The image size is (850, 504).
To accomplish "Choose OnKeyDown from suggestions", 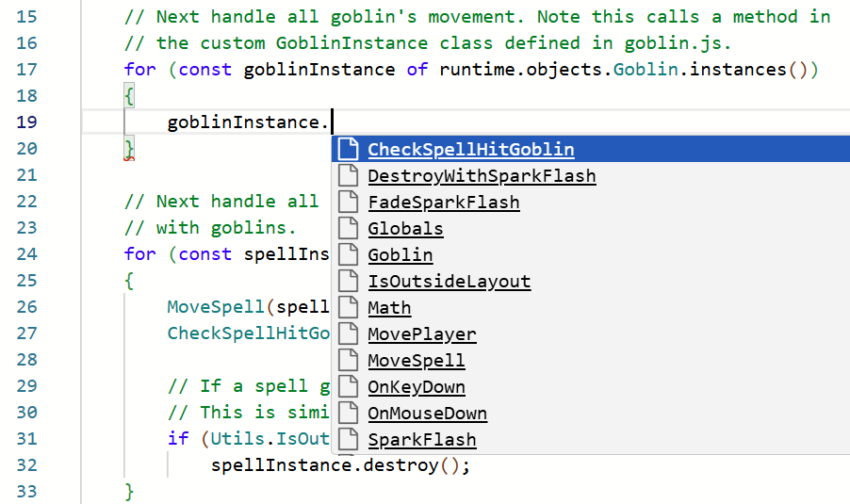I will [417, 387].
